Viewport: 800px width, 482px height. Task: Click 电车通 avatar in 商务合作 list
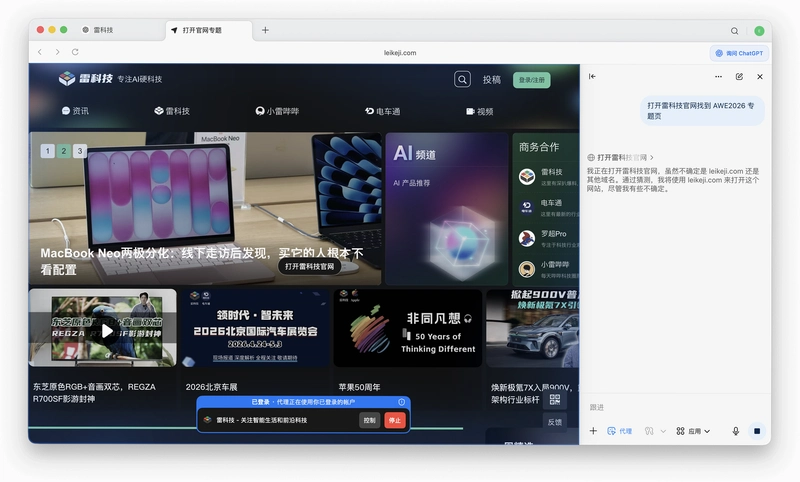(x=527, y=207)
